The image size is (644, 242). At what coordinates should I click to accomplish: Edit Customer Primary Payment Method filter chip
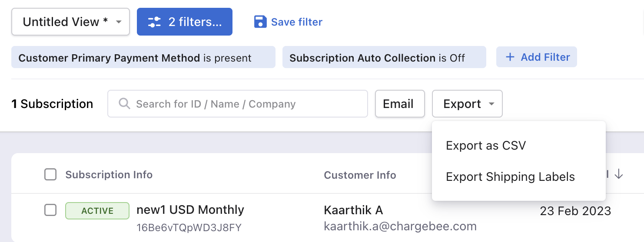coord(143,58)
